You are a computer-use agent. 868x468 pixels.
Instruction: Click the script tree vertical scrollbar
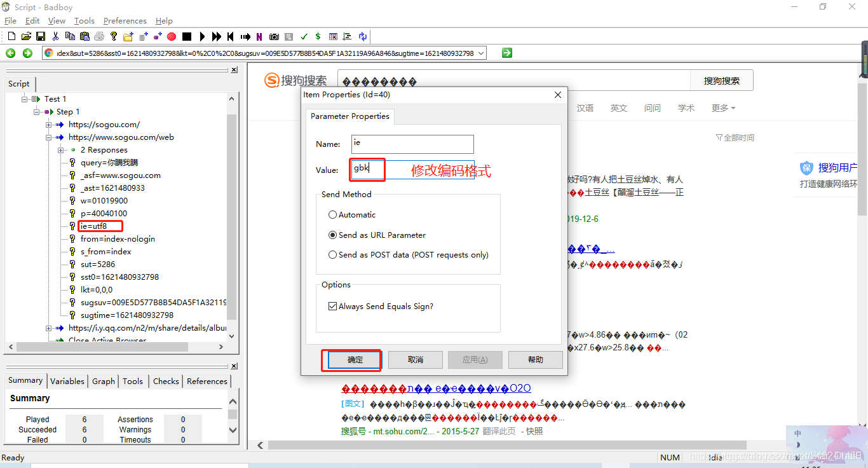click(x=231, y=217)
